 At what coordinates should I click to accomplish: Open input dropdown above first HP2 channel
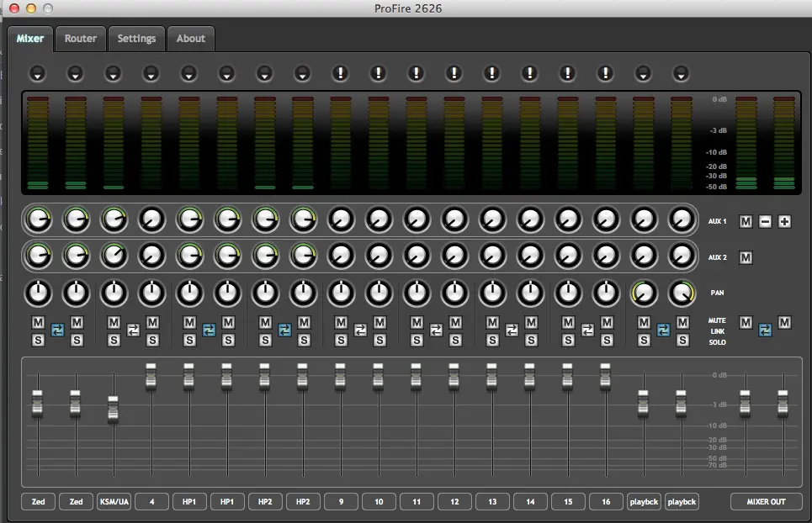pos(264,73)
